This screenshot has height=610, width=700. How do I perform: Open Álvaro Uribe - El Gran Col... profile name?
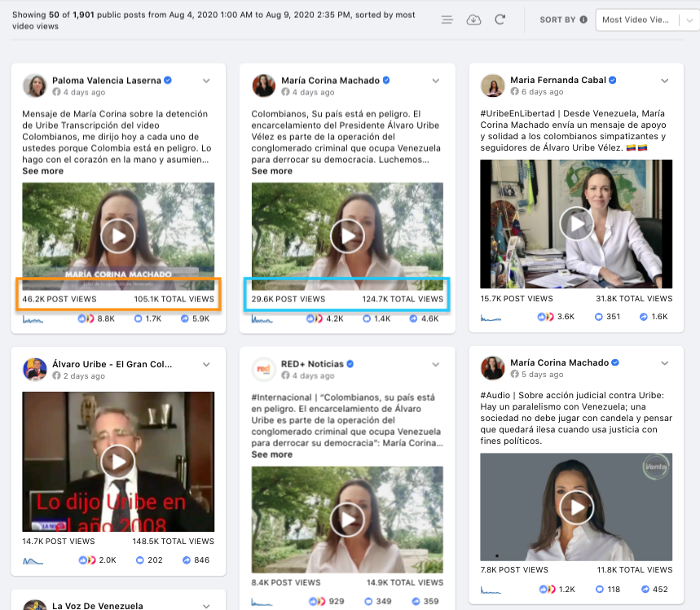click(112, 364)
